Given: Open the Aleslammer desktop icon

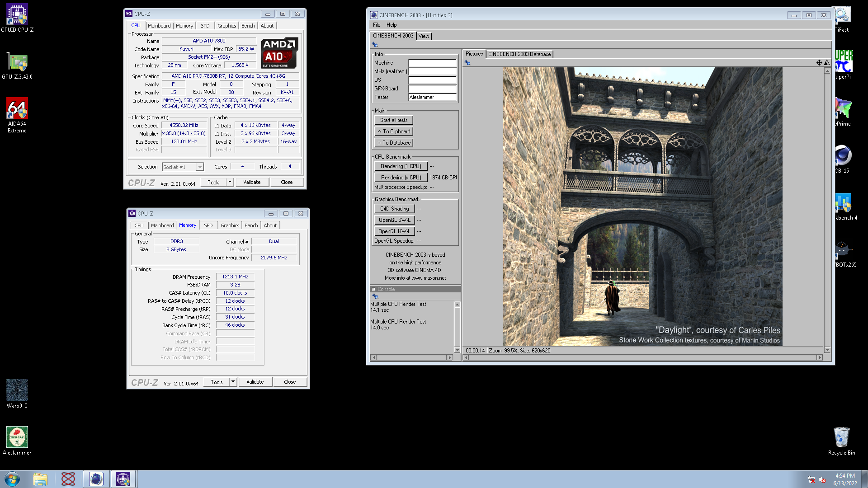Looking at the screenshot, I should point(17,441).
